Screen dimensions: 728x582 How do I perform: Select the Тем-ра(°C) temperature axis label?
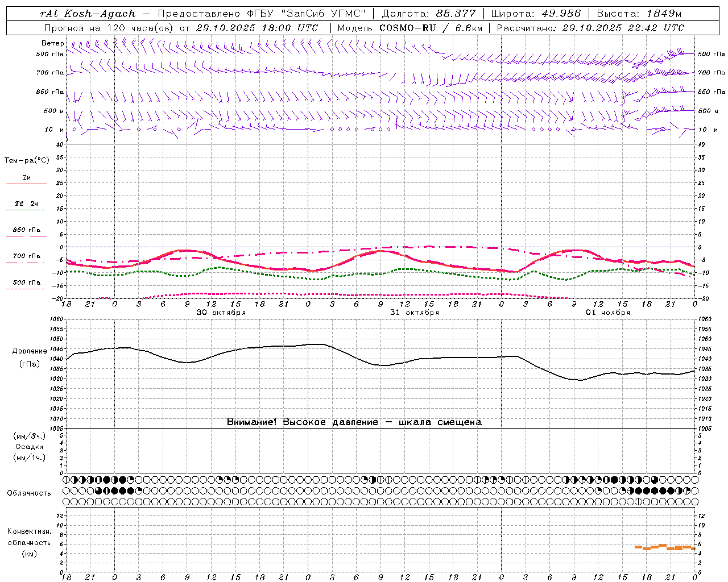[x=27, y=161]
